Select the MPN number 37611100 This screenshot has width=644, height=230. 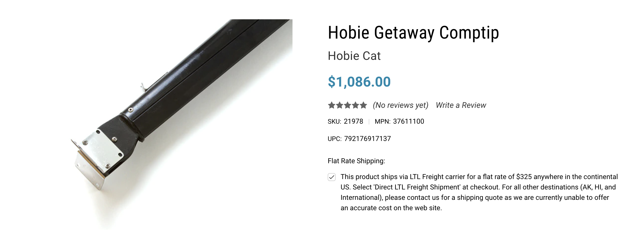409,121
